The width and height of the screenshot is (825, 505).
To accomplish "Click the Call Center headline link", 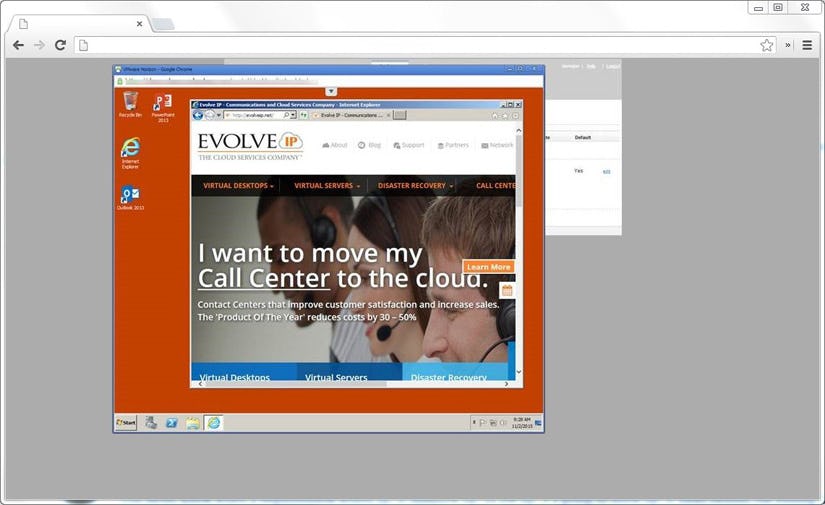I will (264, 278).
